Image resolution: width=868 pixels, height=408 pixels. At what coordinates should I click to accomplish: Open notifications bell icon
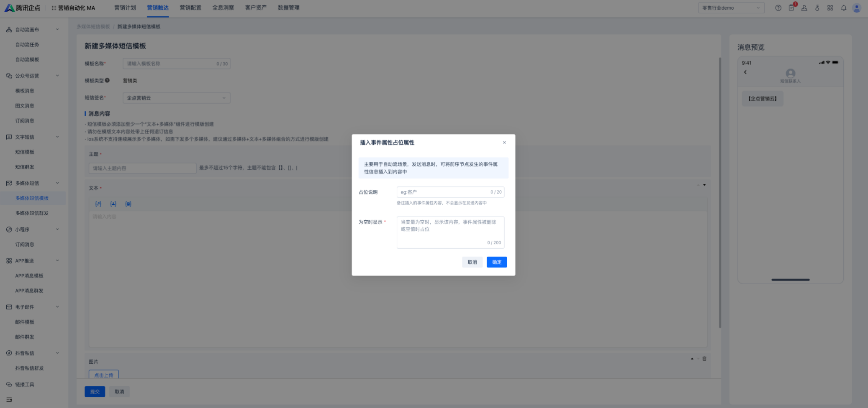(x=844, y=8)
